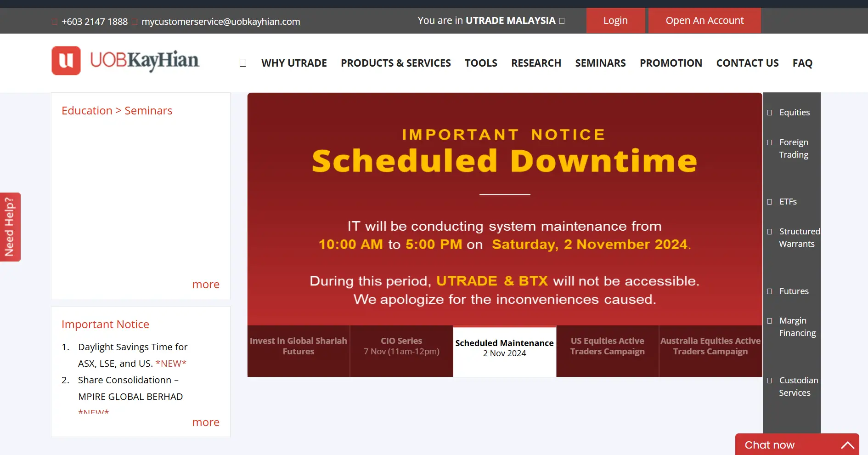Open the PRODUCTS & SERVICES menu
The height and width of the screenshot is (455, 868).
click(x=396, y=63)
